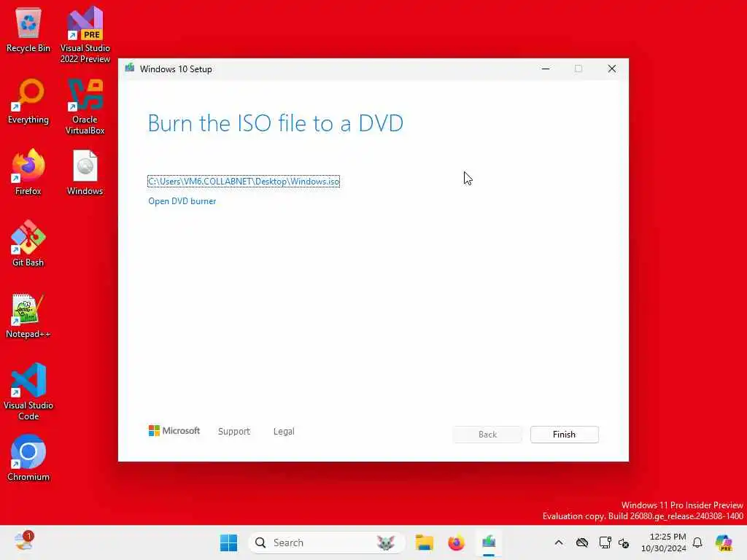Open the Windows Start menu

pos(228,542)
